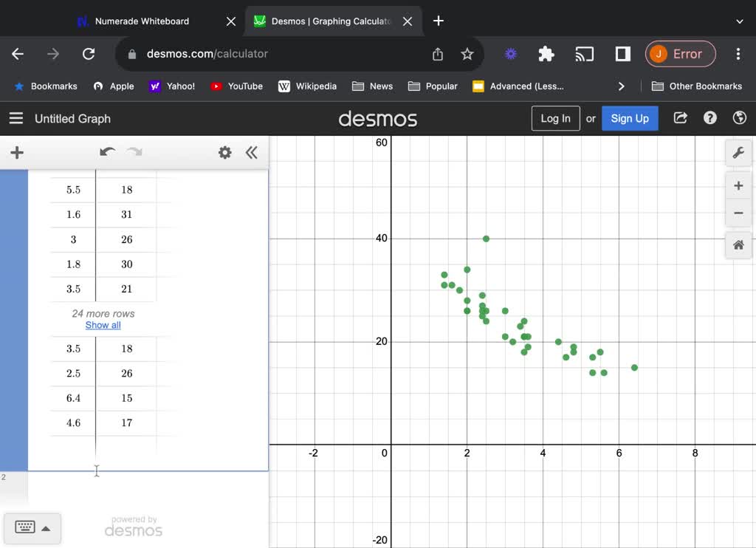This screenshot has height=548, width=756.
Task: Zoom in on the graph
Action: coord(738,186)
